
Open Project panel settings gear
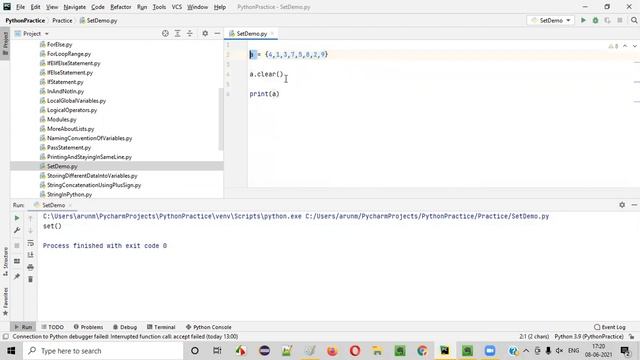click(x=205, y=33)
